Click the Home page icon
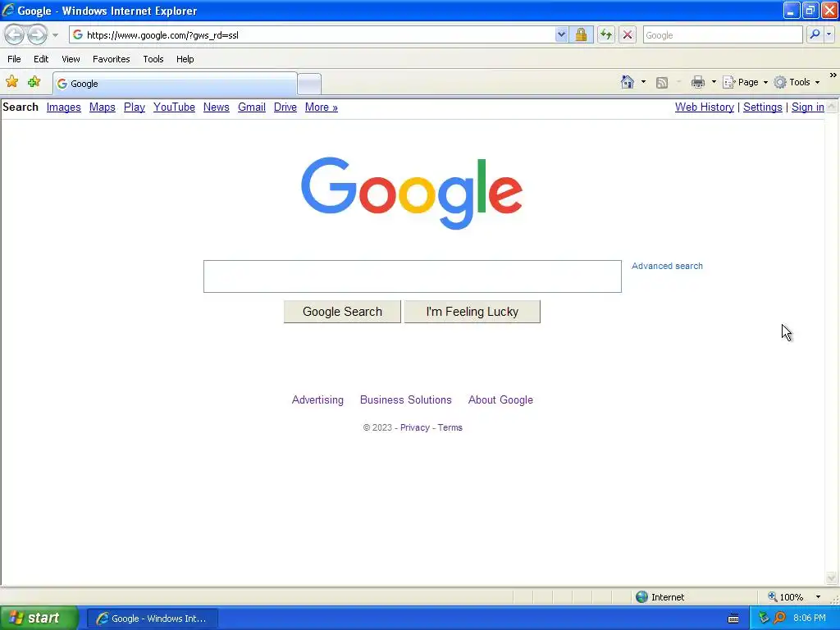The image size is (840, 630). pos(628,82)
